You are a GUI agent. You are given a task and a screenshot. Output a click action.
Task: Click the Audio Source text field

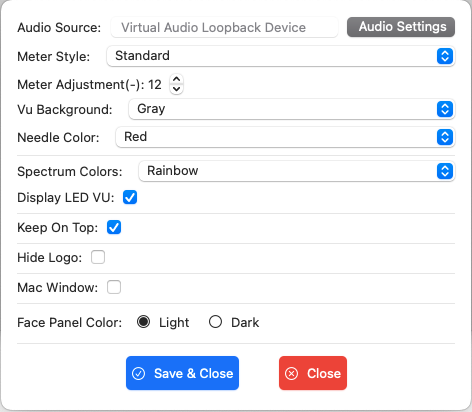(x=224, y=27)
